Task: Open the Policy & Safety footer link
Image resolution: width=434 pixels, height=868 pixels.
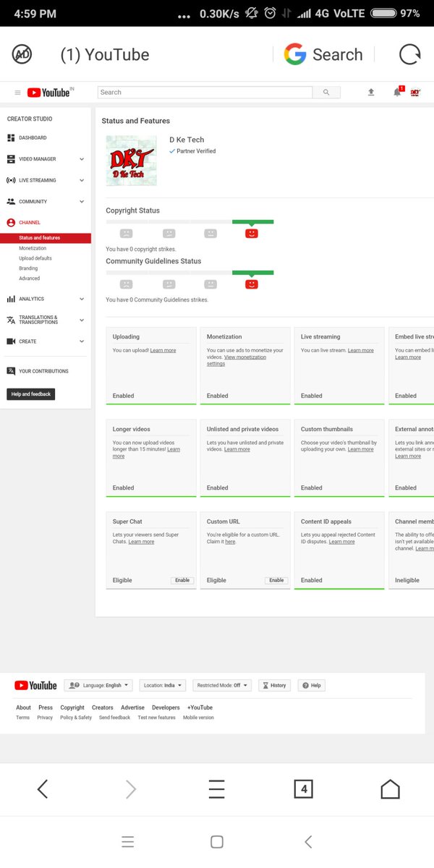Action: (x=76, y=718)
